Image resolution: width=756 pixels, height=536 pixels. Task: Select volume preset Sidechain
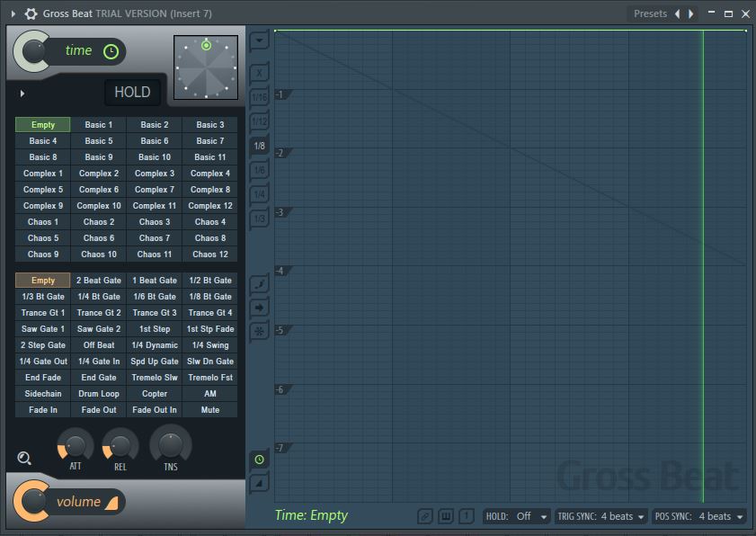click(43, 394)
